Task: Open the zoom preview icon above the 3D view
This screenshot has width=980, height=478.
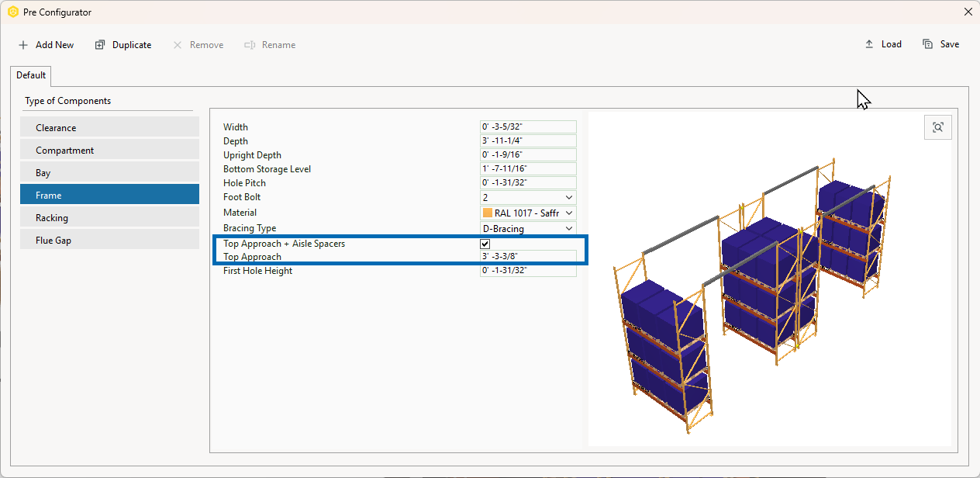Action: (x=937, y=126)
